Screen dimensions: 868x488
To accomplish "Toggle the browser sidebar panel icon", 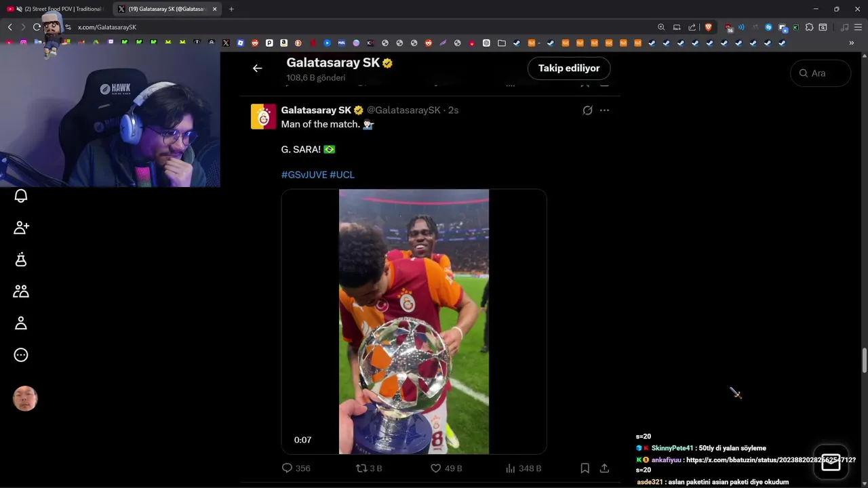I will 823,27.
